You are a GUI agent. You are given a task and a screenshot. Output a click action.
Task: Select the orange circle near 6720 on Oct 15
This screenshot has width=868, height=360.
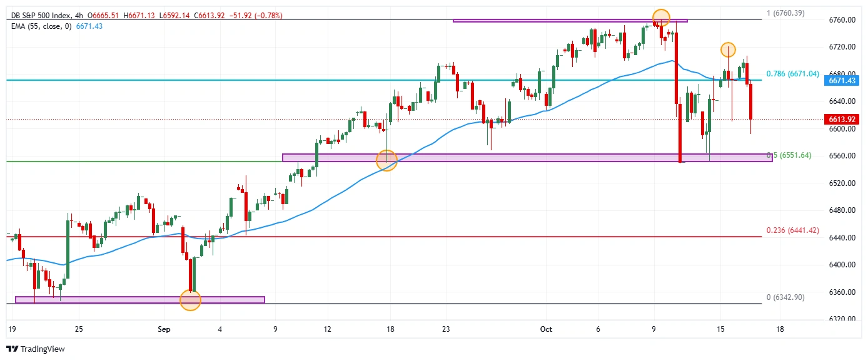click(x=727, y=49)
